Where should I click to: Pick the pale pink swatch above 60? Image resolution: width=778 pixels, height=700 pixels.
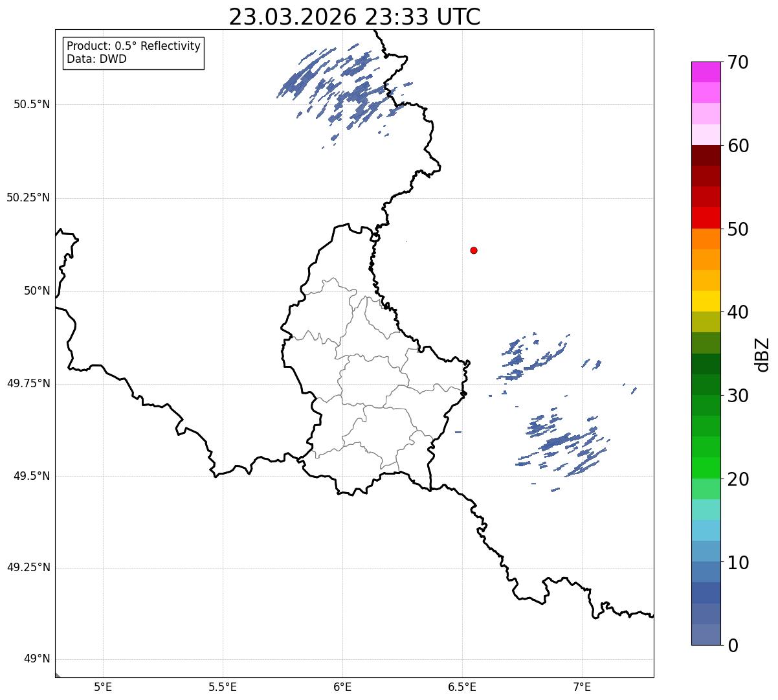point(706,135)
